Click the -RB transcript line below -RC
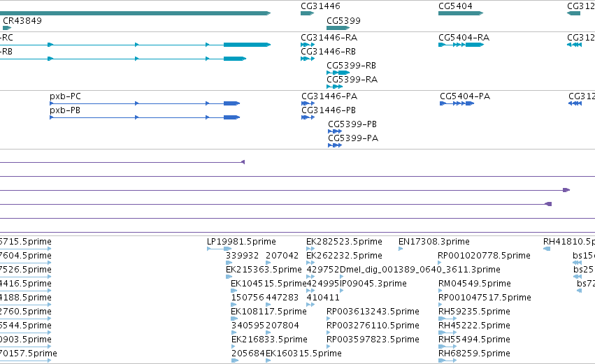The height and width of the screenshot is (364, 595). [x=123, y=59]
